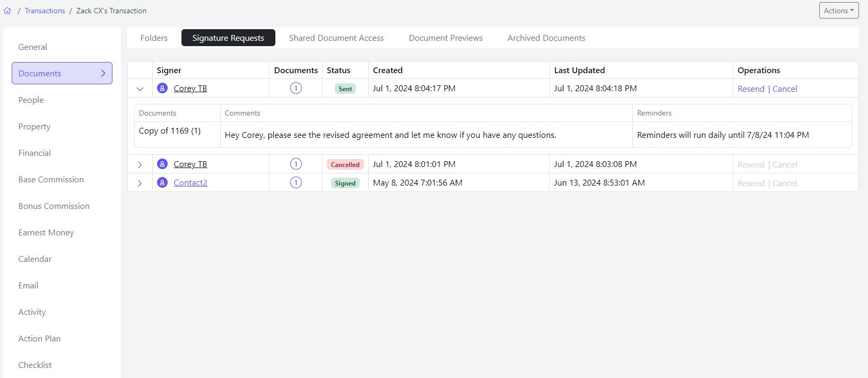Viewport: 868px width, 378px height.
Task: Open Activity in sidebar
Action: (32, 312)
